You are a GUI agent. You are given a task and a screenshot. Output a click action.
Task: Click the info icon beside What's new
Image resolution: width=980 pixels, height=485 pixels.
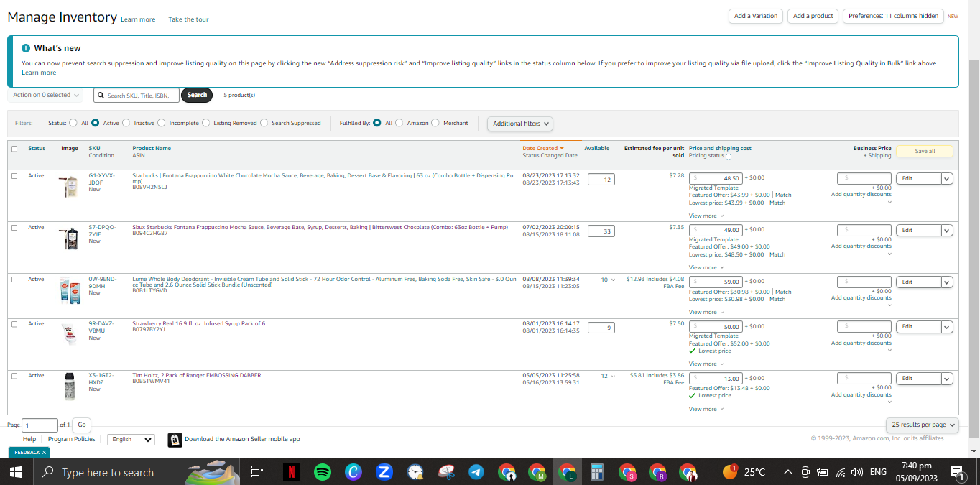point(25,48)
